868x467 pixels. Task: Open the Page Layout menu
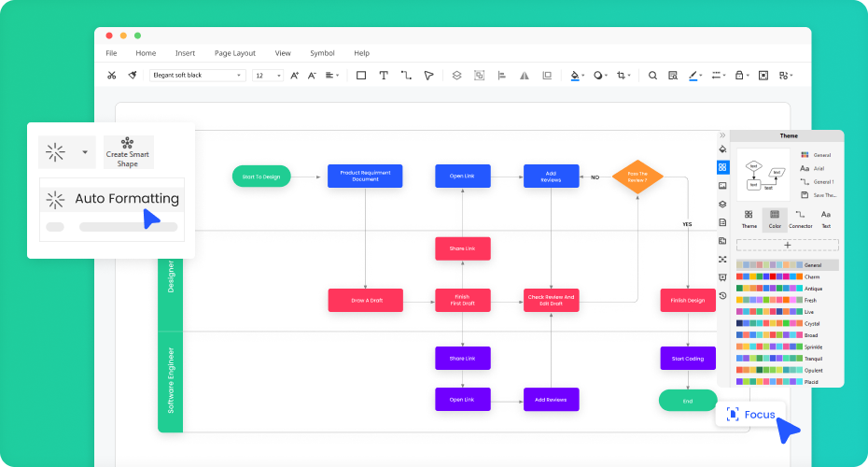[x=234, y=53]
